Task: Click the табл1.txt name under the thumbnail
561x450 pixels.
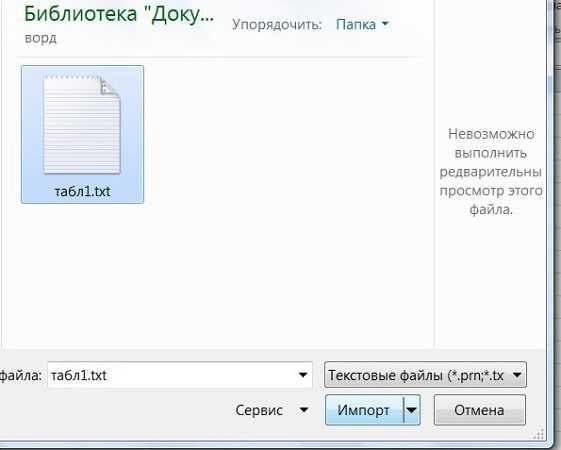Action: [x=83, y=191]
